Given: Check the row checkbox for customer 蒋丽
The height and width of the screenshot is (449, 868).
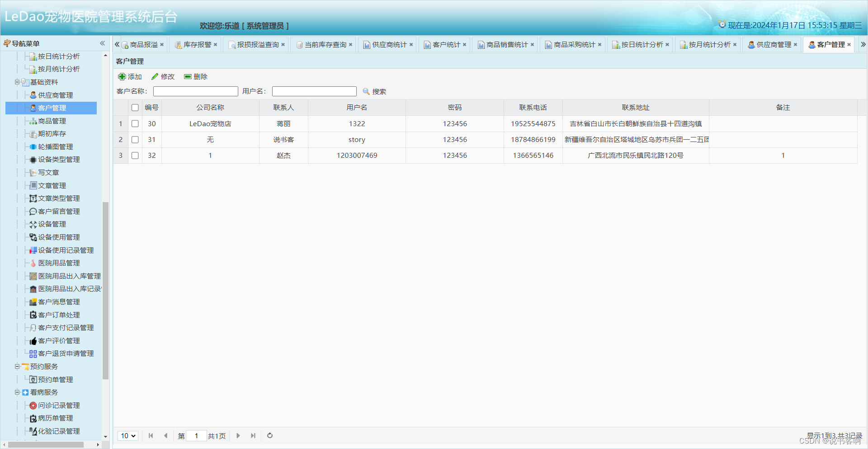Looking at the screenshot, I should [135, 123].
